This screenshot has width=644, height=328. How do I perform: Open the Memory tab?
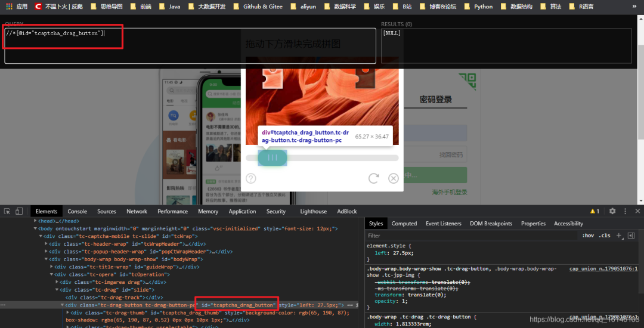(208, 212)
